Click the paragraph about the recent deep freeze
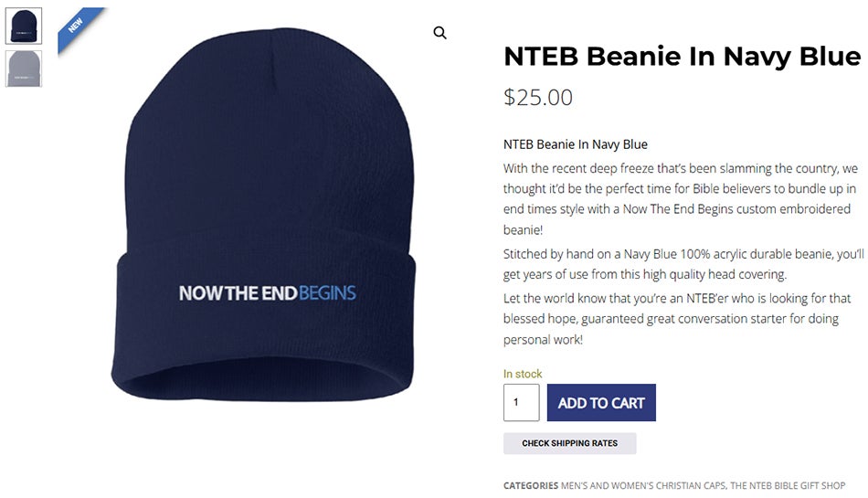Viewport: 868px width, 498px height. [x=681, y=199]
